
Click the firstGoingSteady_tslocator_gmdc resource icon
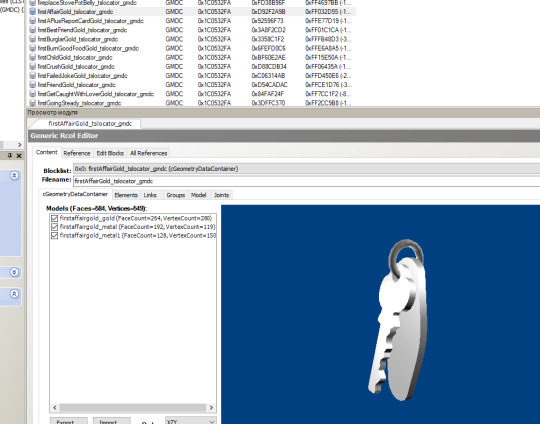click(33, 103)
